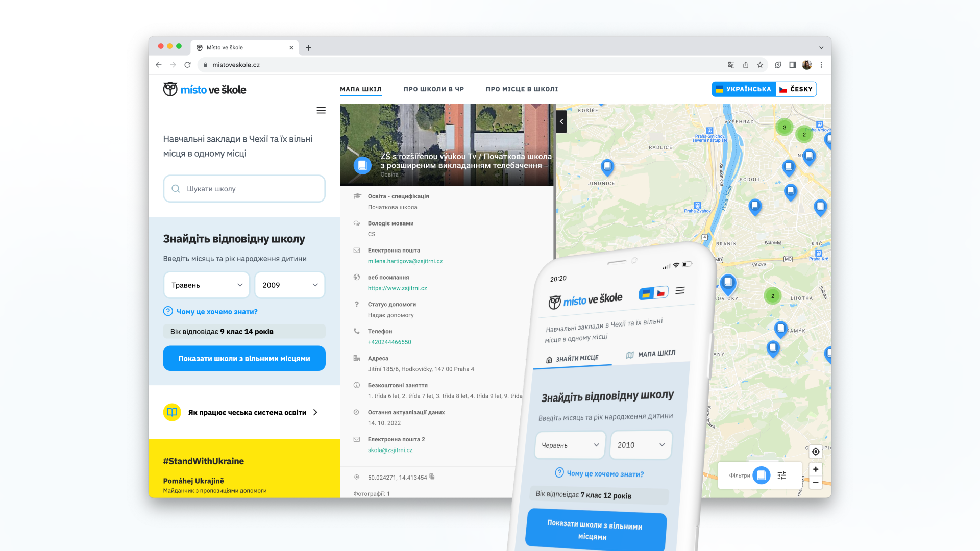The image size is (980, 551).
Task: Select phone's Мапа шкіл tab
Action: [651, 354]
